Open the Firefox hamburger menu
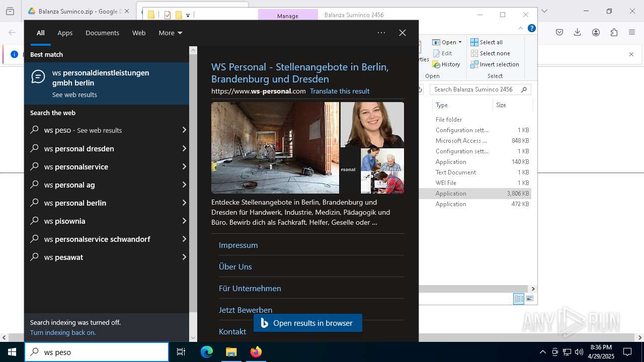 632,32
